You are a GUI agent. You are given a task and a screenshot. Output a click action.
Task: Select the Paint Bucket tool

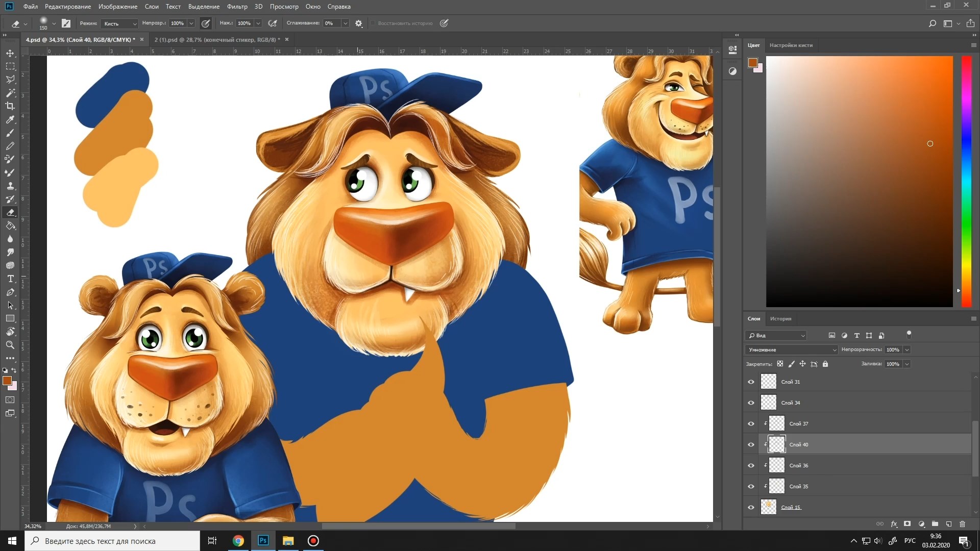[x=10, y=226]
